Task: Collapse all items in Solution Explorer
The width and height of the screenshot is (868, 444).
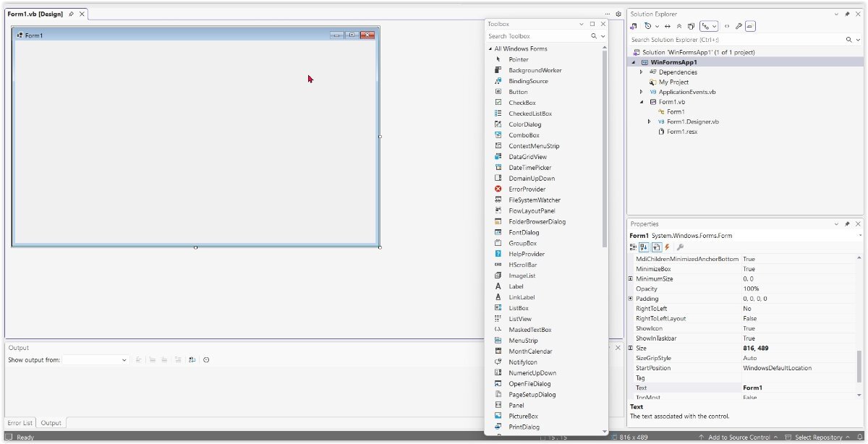Action: (678, 26)
